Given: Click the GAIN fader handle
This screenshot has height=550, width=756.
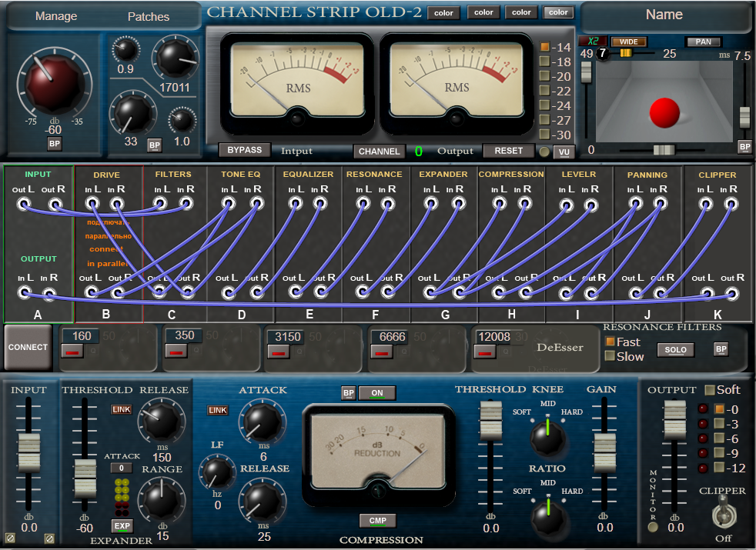Looking at the screenshot, I should pyautogui.click(x=604, y=453).
